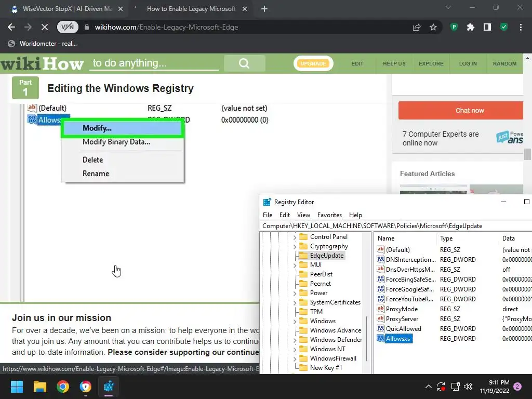The image size is (532, 399).
Task: Click the Allowsxs value icon in Registry Editor
Action: (x=381, y=338)
